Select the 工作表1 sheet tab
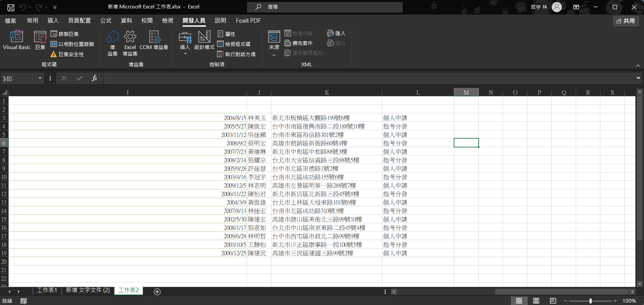644x305 pixels. (x=47, y=290)
